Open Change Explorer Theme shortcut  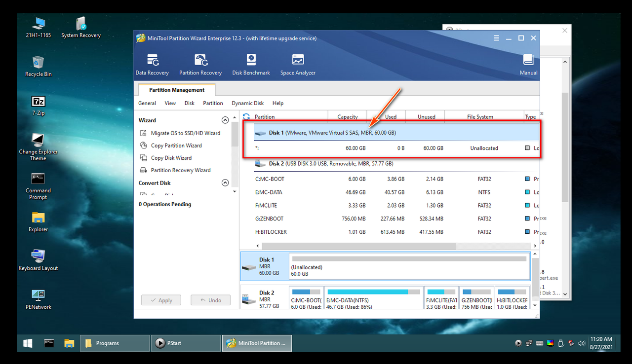(x=39, y=147)
